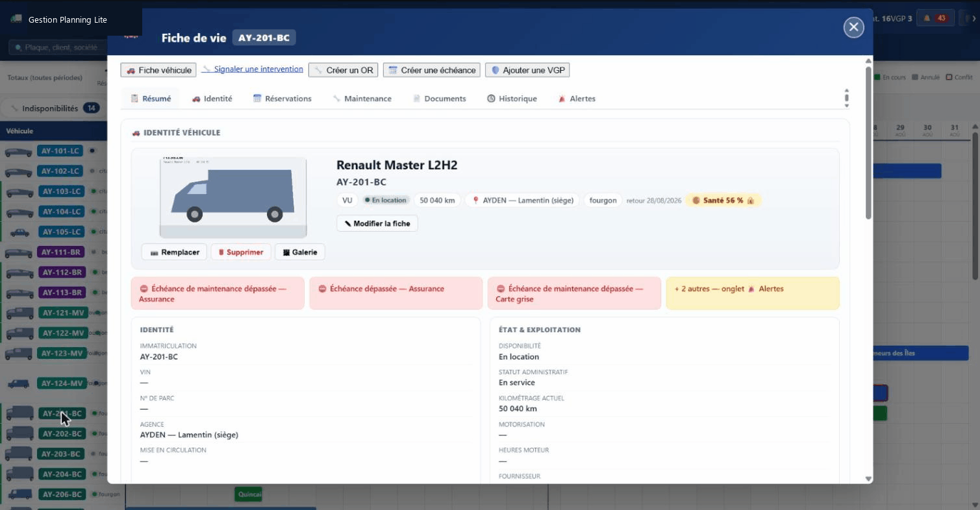Viewport: 980px width, 510px height.
Task: Click the dialog scrollbar down arrow
Action: [x=868, y=479]
